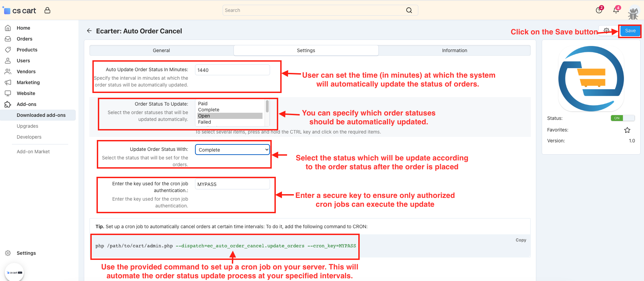
Task: Open the help icon with badge 2
Action: pyautogui.click(x=599, y=10)
